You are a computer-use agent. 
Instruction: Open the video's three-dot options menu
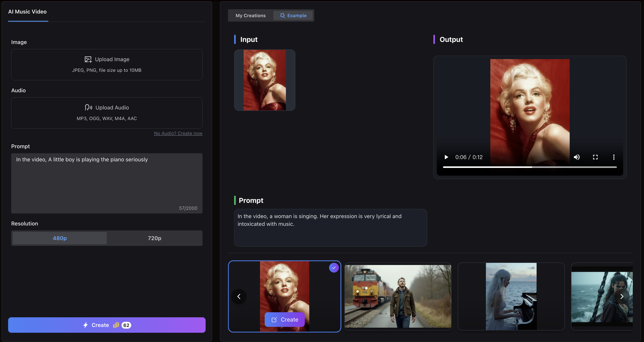(x=614, y=157)
